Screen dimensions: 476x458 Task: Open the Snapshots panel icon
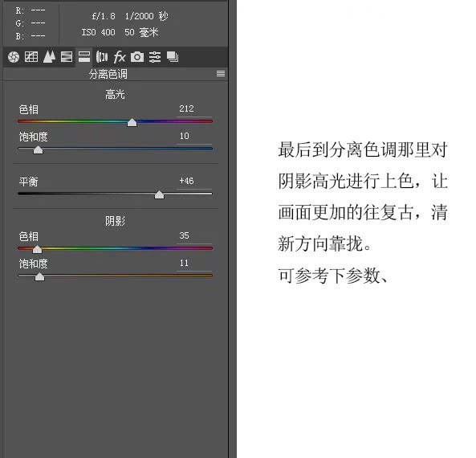coord(173,57)
